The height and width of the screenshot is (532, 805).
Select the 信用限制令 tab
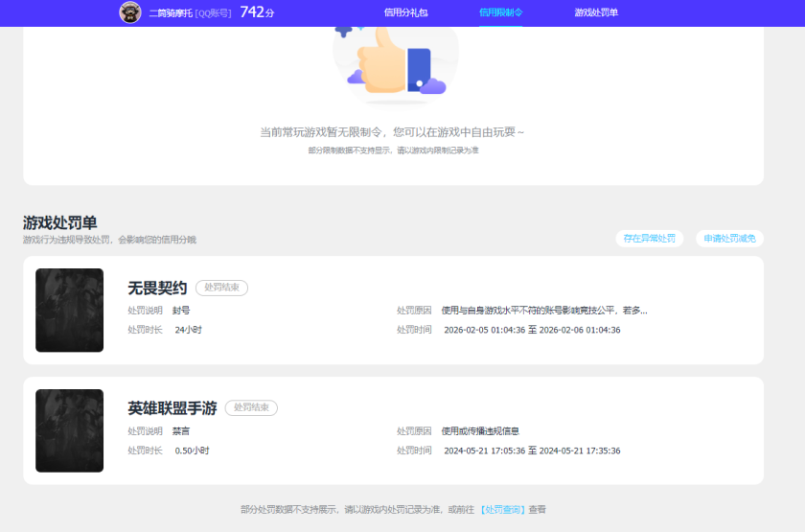pos(500,12)
